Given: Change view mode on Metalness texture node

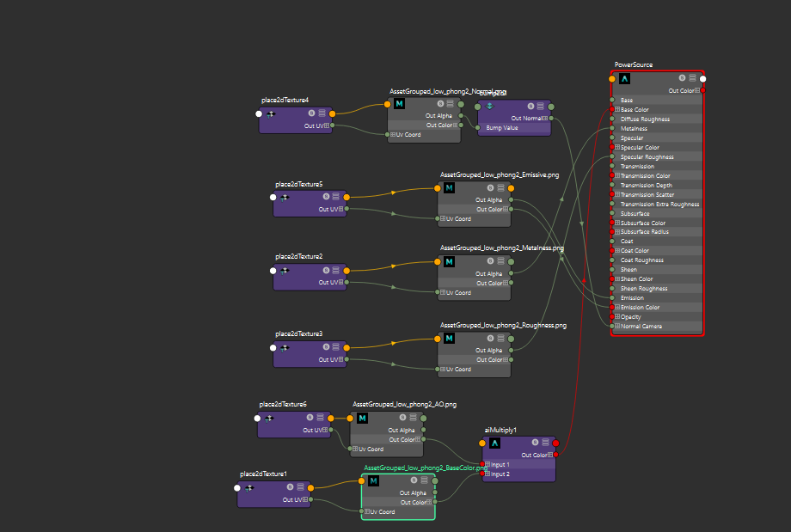Looking at the screenshot, I should pos(501,260).
